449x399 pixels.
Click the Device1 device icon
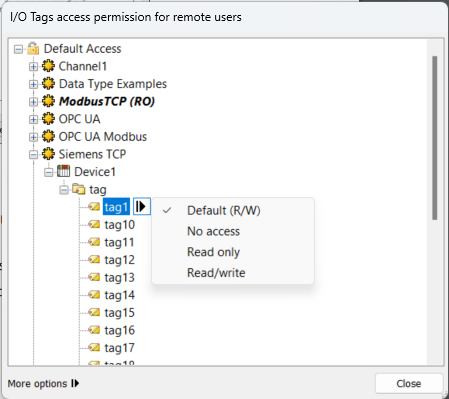pyautogui.click(x=63, y=171)
